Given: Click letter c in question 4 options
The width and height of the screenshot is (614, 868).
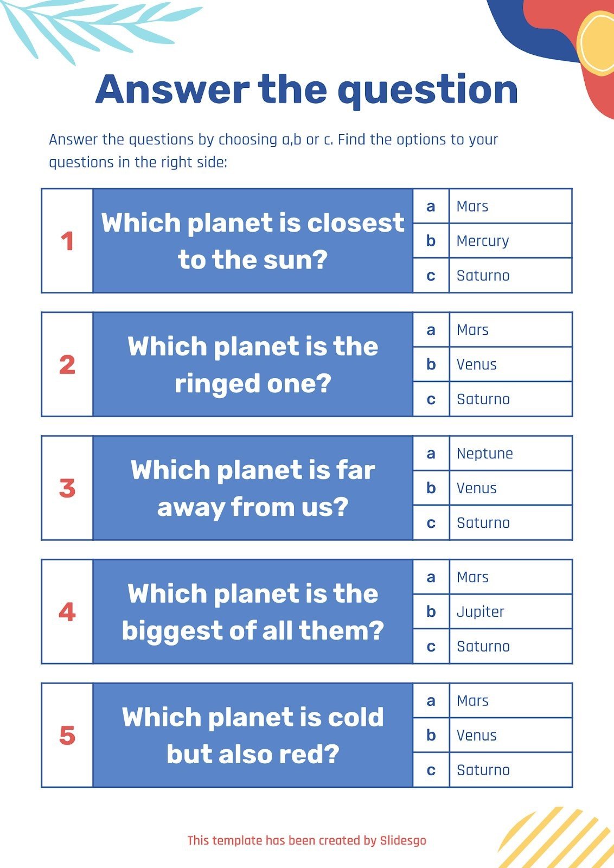Looking at the screenshot, I should pos(431,647).
